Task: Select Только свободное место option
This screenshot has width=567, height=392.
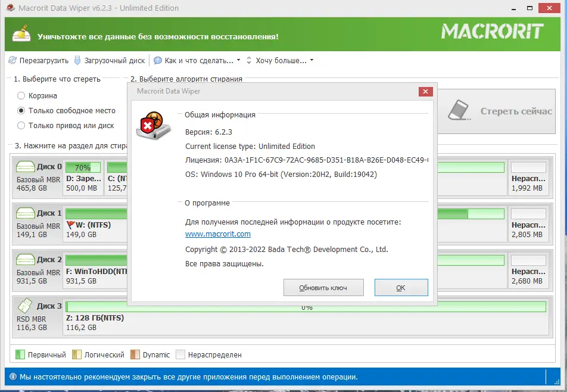Action: pos(67,110)
